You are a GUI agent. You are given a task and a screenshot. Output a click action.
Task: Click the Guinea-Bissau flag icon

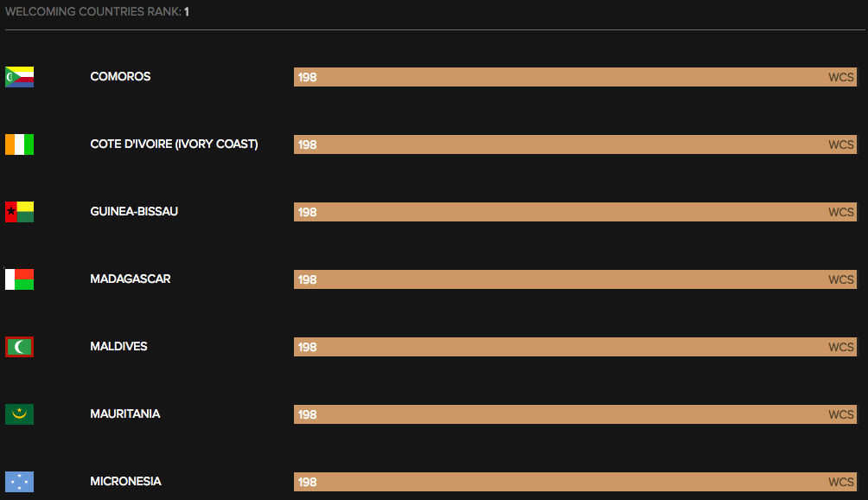click(x=19, y=212)
